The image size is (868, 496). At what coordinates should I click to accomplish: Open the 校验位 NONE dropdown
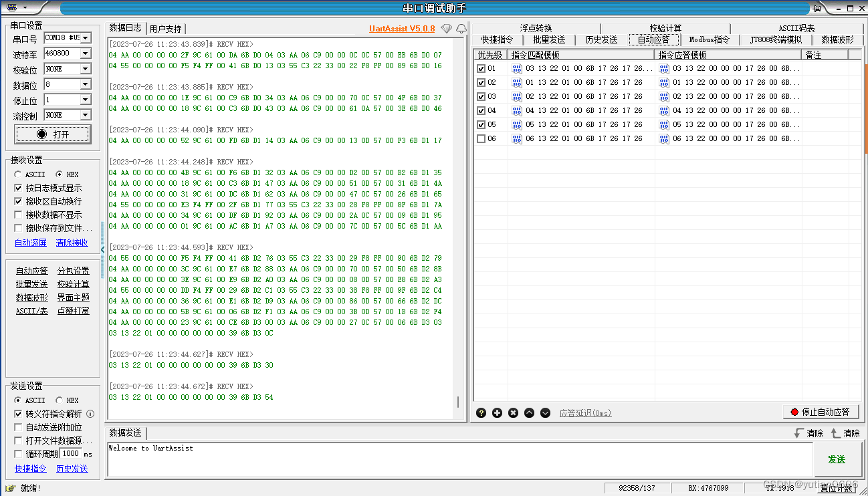click(86, 69)
